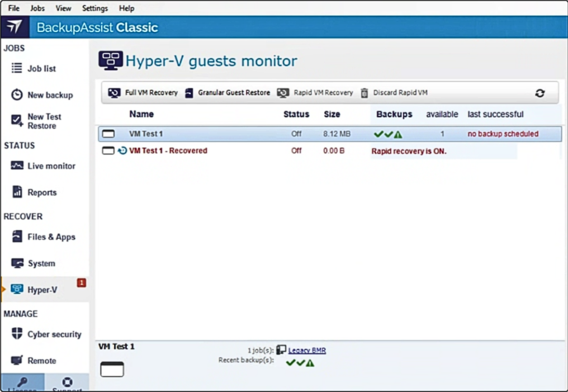Open System recovery in sidebar
This screenshot has width=568, height=392.
point(41,263)
